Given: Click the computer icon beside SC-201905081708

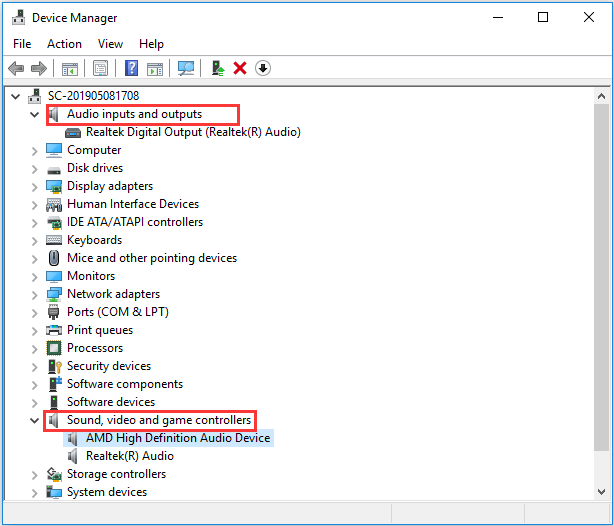Looking at the screenshot, I should [x=34, y=96].
